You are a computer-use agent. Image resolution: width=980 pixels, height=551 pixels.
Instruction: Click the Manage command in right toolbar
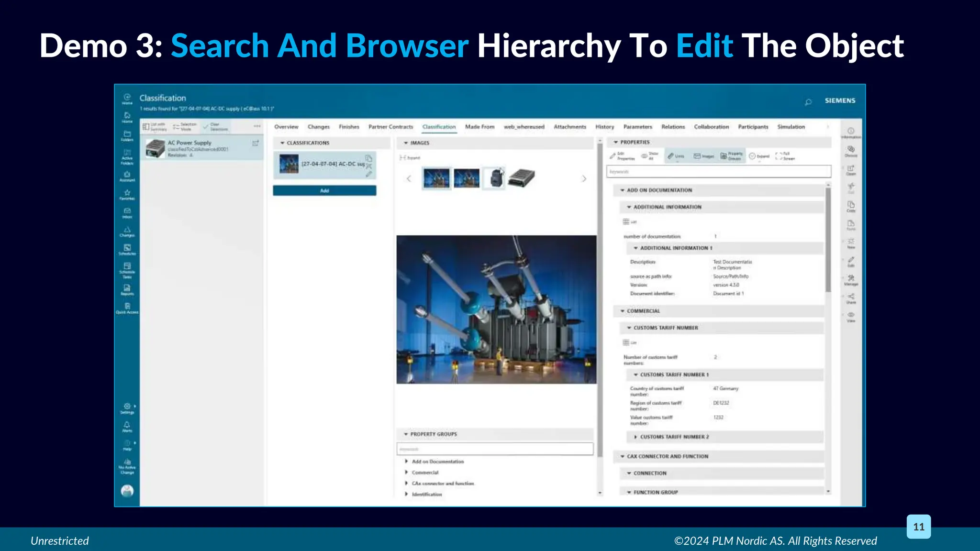coord(851,280)
